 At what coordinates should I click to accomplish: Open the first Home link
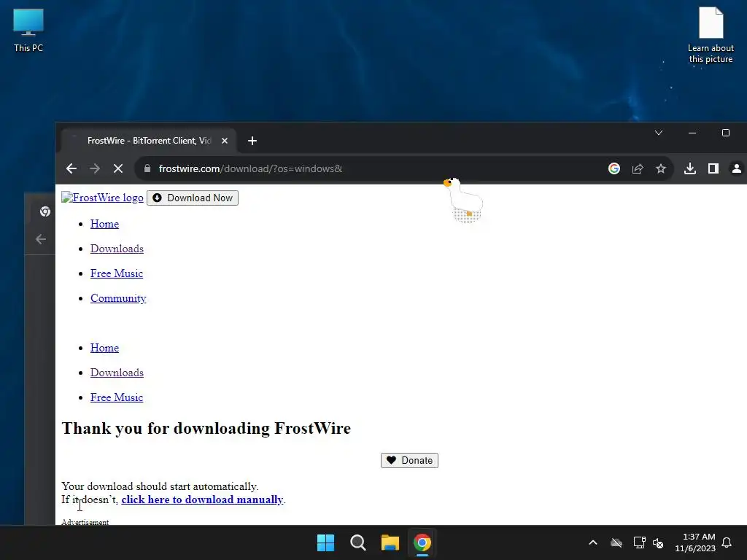coord(105,224)
